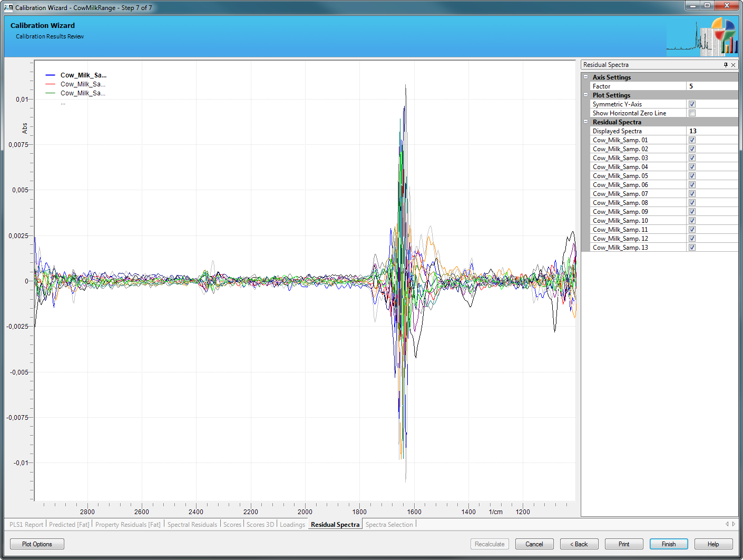This screenshot has height=560, width=743.
Task: Open the PLS1 Report tab
Action: (x=26, y=525)
